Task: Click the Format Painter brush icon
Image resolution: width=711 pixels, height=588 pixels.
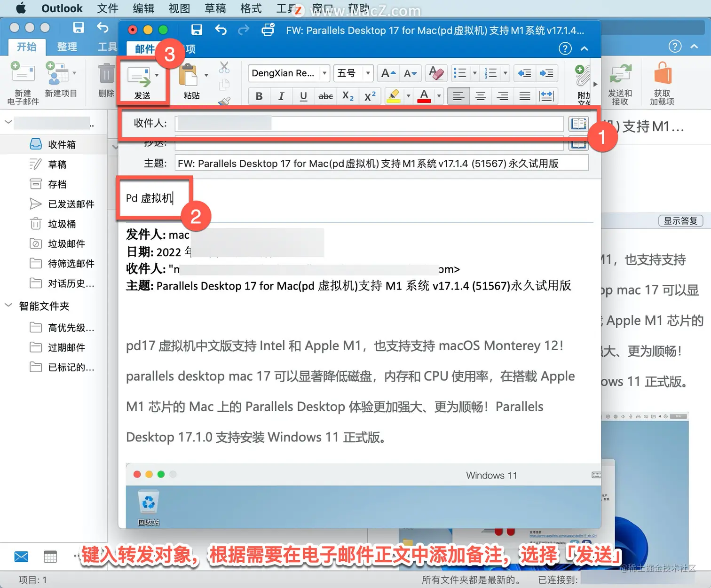Action: [224, 100]
